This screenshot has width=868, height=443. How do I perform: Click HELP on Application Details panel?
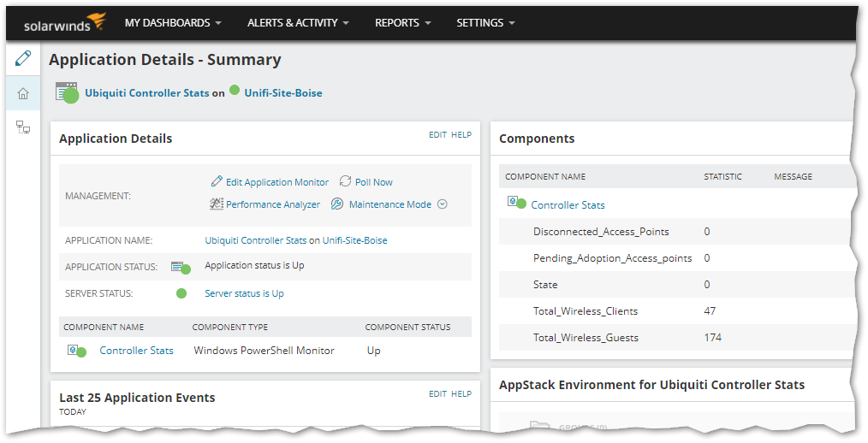click(461, 134)
